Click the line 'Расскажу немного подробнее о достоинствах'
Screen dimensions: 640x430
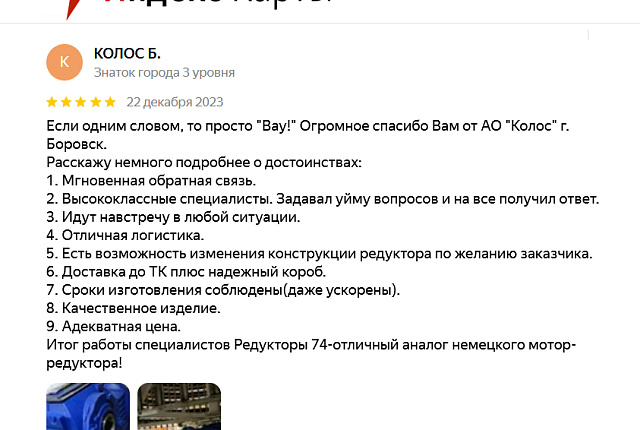pyautogui.click(x=204, y=162)
